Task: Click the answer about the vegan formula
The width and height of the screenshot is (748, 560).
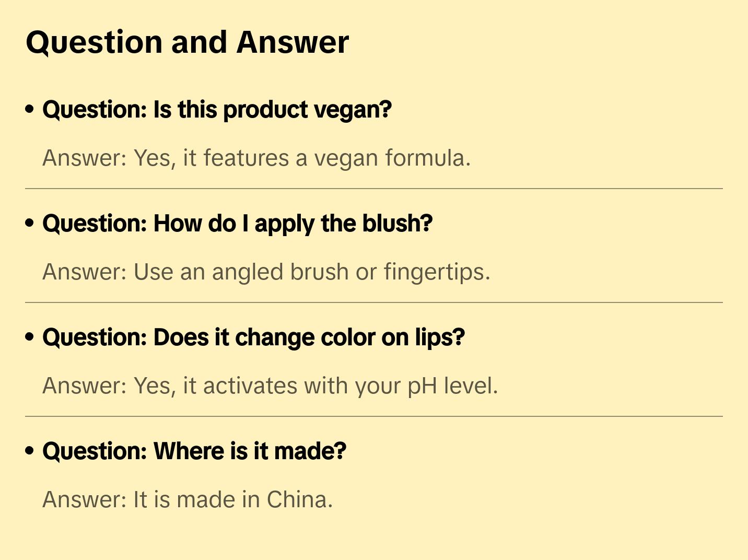Action: pyautogui.click(x=256, y=158)
